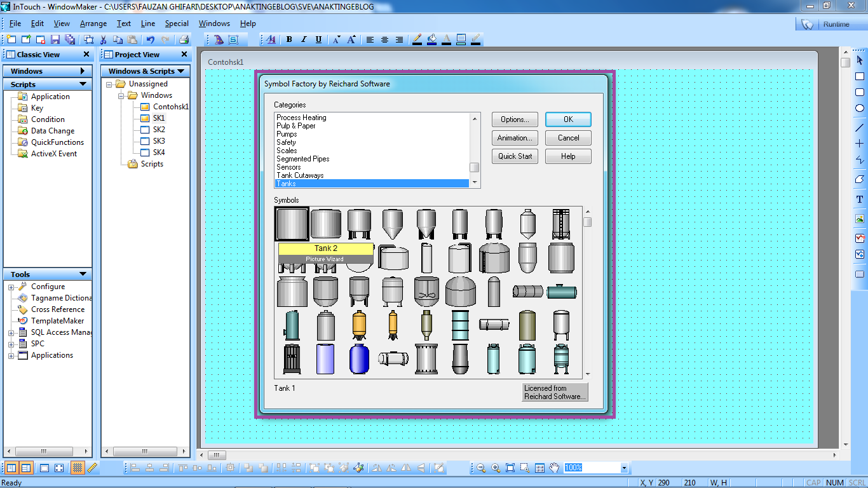This screenshot has width=868, height=488.
Task: Click the Cut scissors icon
Action: pyautogui.click(x=104, y=39)
